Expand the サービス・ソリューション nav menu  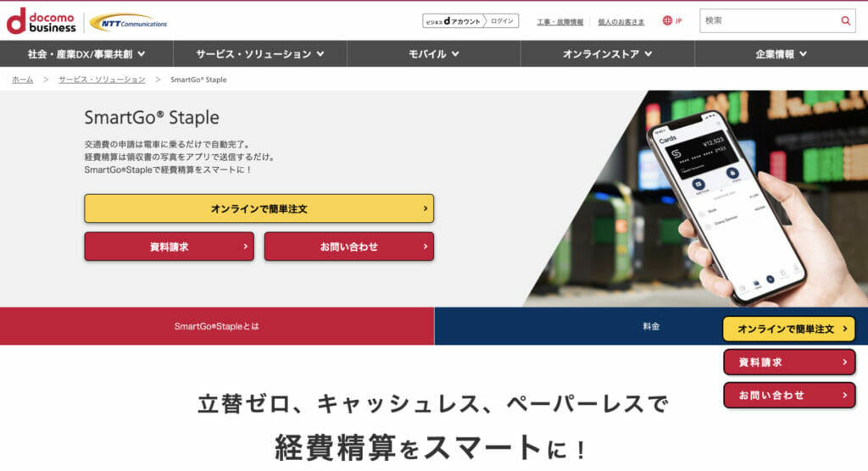click(260, 53)
